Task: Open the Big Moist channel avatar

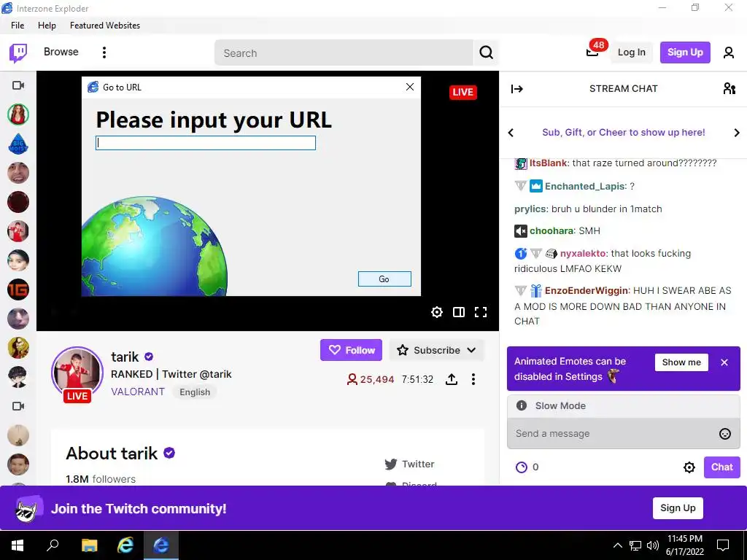Action: 18,144
